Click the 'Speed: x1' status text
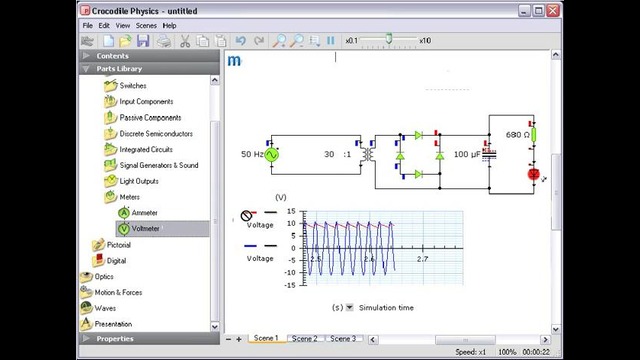 pyautogui.click(x=471, y=352)
